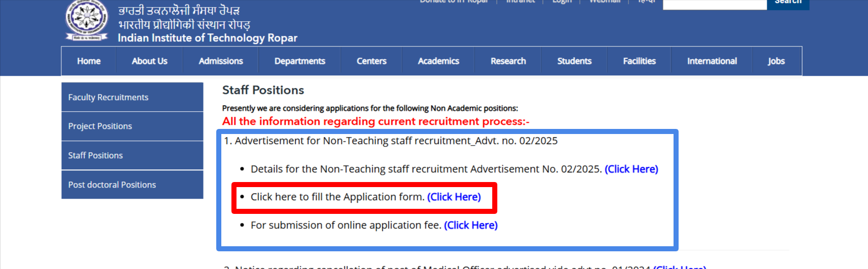Open the Students menu item
The image size is (868, 269).
574,61
